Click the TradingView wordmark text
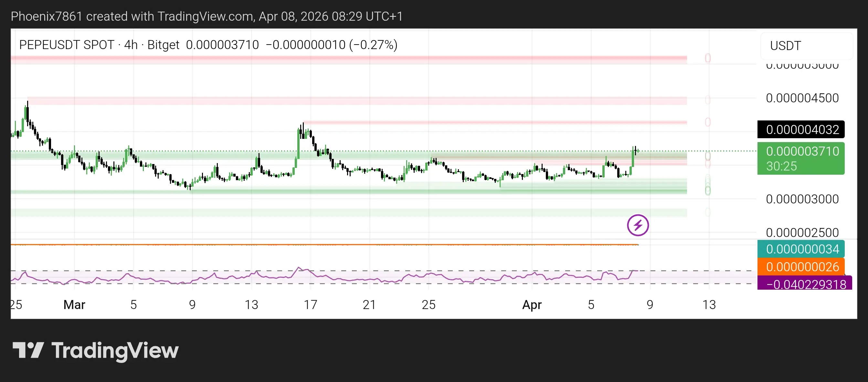 pos(115,350)
